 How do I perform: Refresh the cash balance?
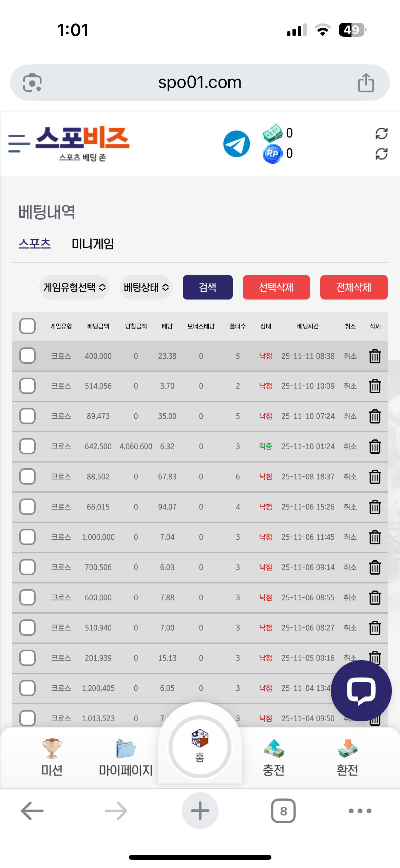[381, 133]
